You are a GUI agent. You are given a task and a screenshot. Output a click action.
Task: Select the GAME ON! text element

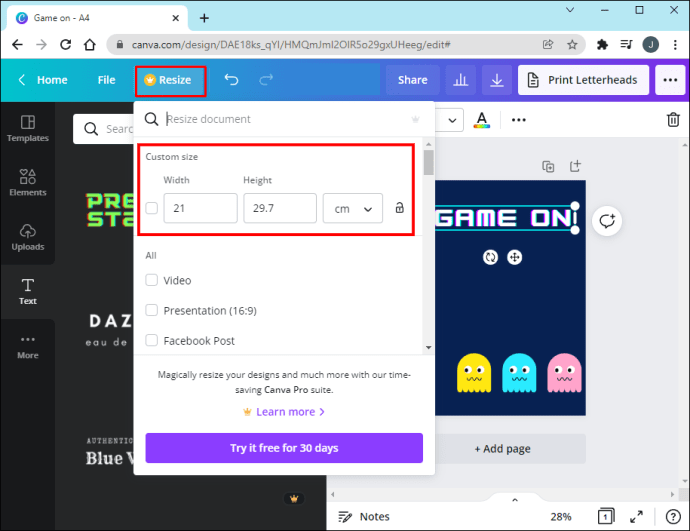(506, 218)
